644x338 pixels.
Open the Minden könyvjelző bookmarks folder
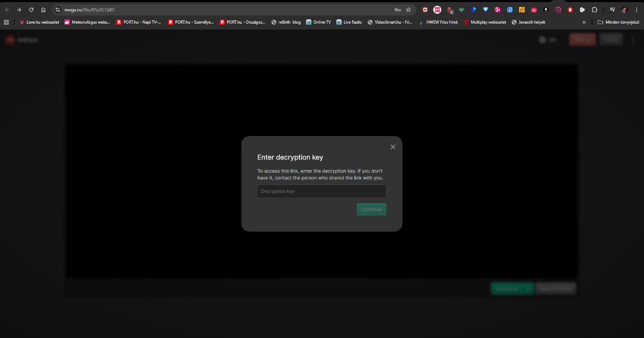click(x=618, y=22)
